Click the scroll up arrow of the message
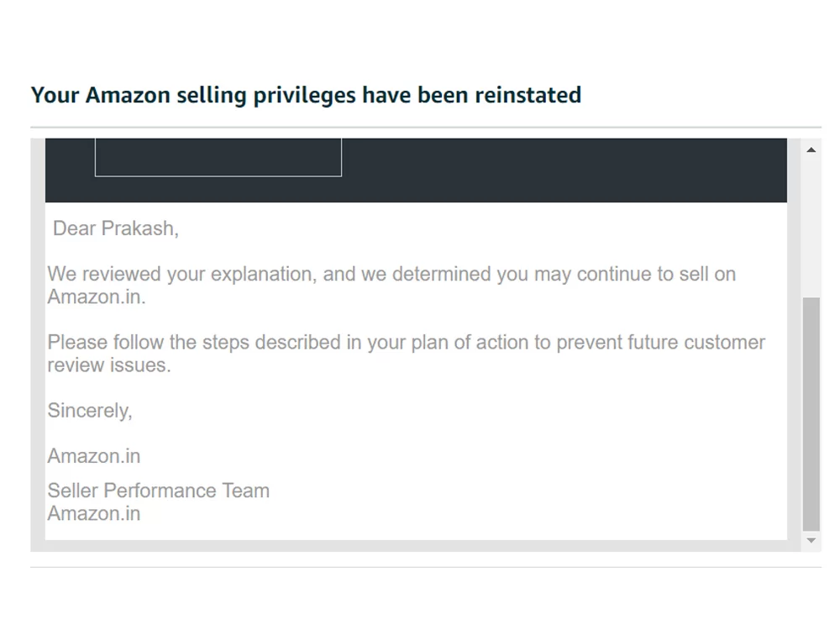Image resolution: width=840 pixels, height=630 pixels. click(811, 150)
